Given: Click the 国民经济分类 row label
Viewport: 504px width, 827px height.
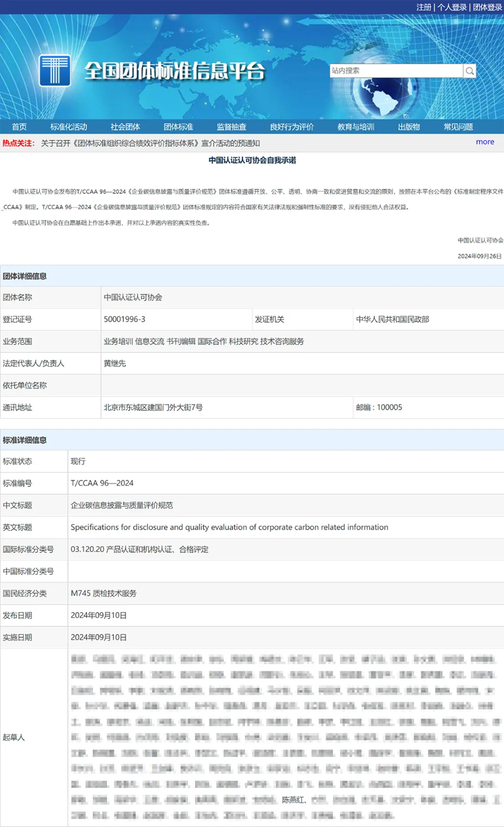Looking at the screenshot, I should click(x=25, y=594).
